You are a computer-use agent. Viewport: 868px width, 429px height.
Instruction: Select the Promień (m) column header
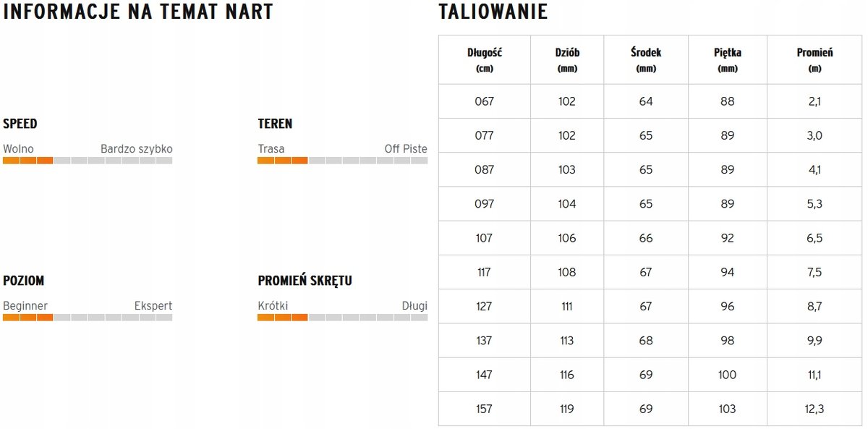[x=814, y=60]
